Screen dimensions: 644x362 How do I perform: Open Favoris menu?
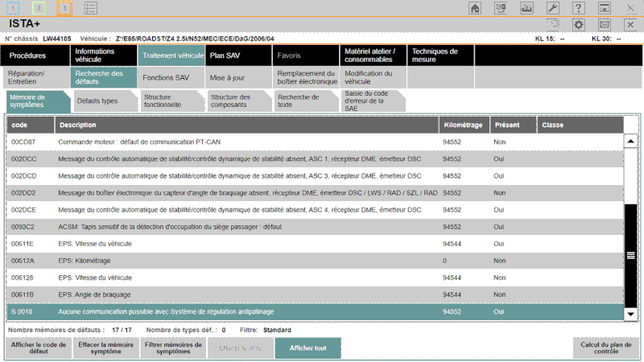[306, 56]
